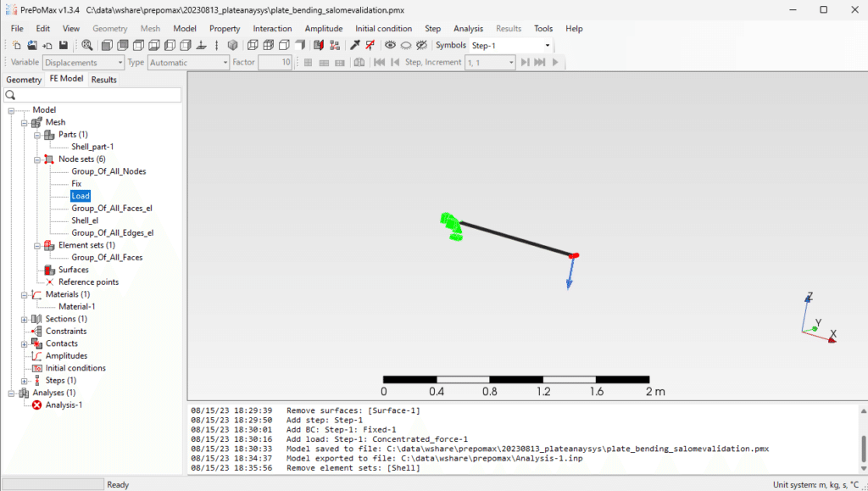
Task: Click the Save floppy disk icon
Action: point(64,46)
